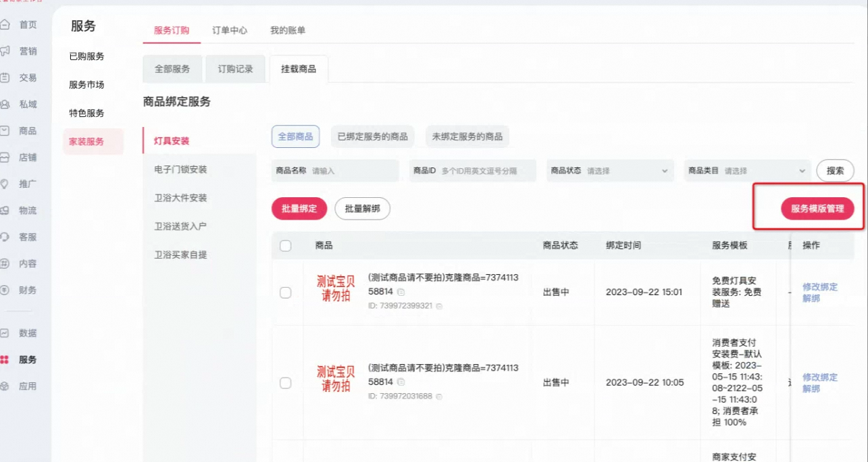868x462 pixels.
Task: Open thumbnail of product 739972399321
Action: (336, 288)
